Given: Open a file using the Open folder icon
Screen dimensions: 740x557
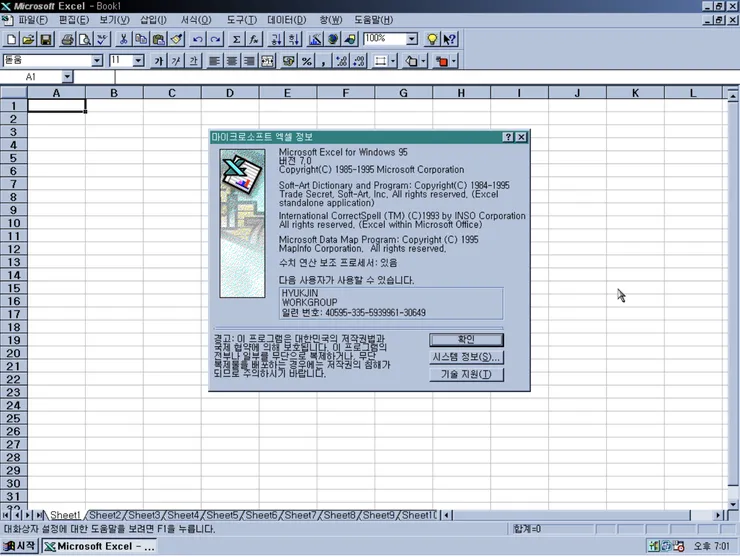Looking at the screenshot, I should point(28,39).
